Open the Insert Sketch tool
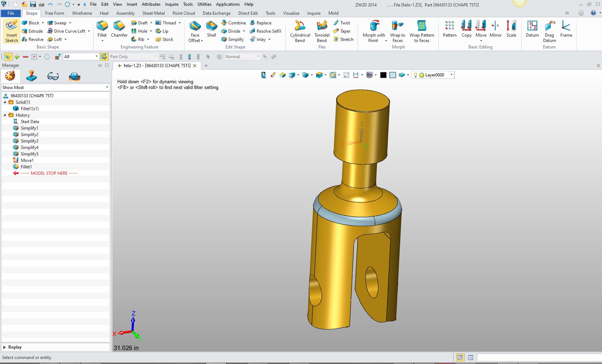602x364 pixels. click(x=11, y=31)
